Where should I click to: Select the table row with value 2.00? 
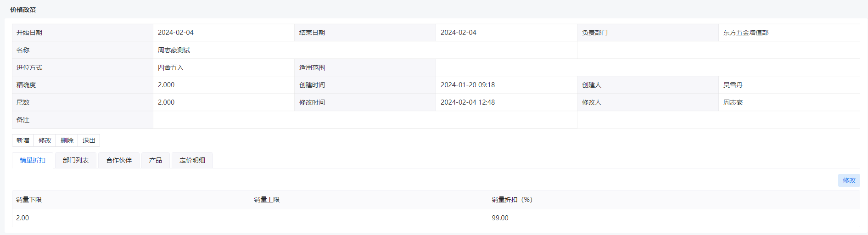point(436,218)
